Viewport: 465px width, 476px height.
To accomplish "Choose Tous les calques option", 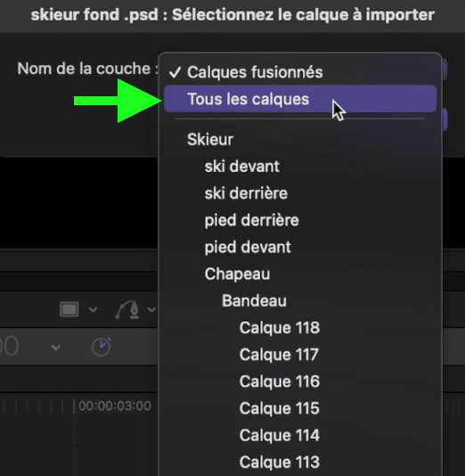I will pos(300,99).
